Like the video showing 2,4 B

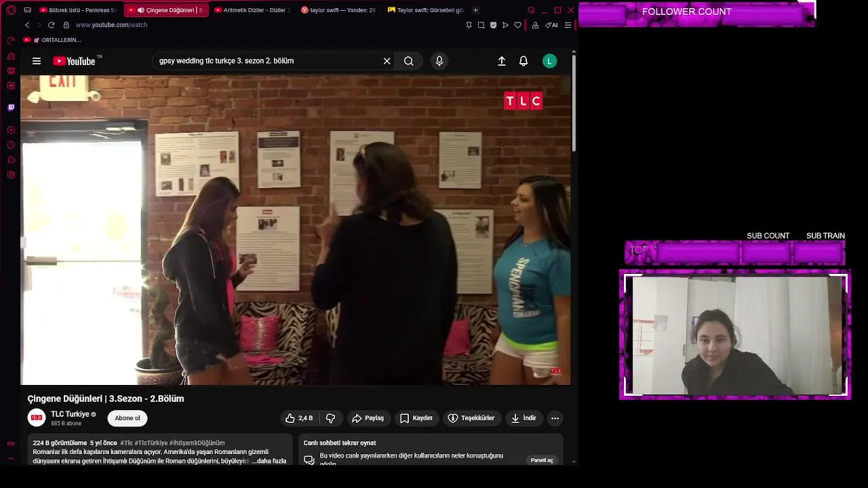coord(299,418)
